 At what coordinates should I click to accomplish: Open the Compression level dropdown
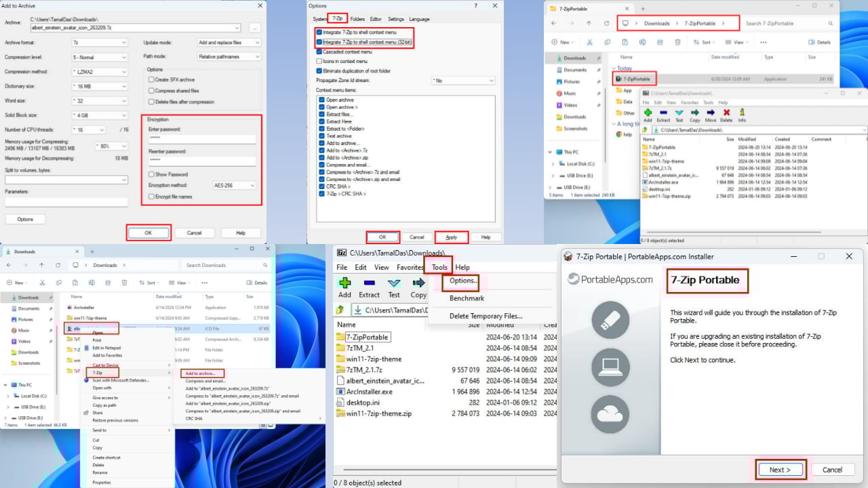coord(100,56)
